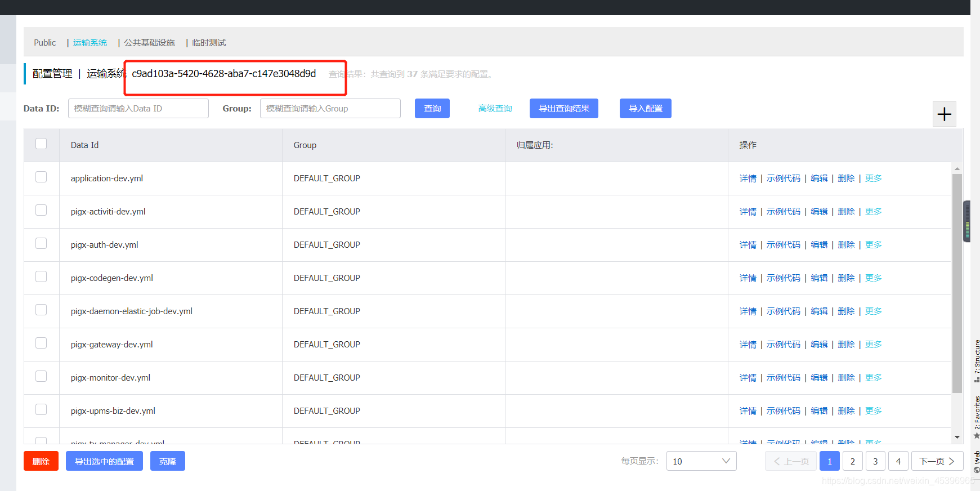
Task: Open 示例代码 for pigx-gateway-dev.yml
Action: coord(784,345)
